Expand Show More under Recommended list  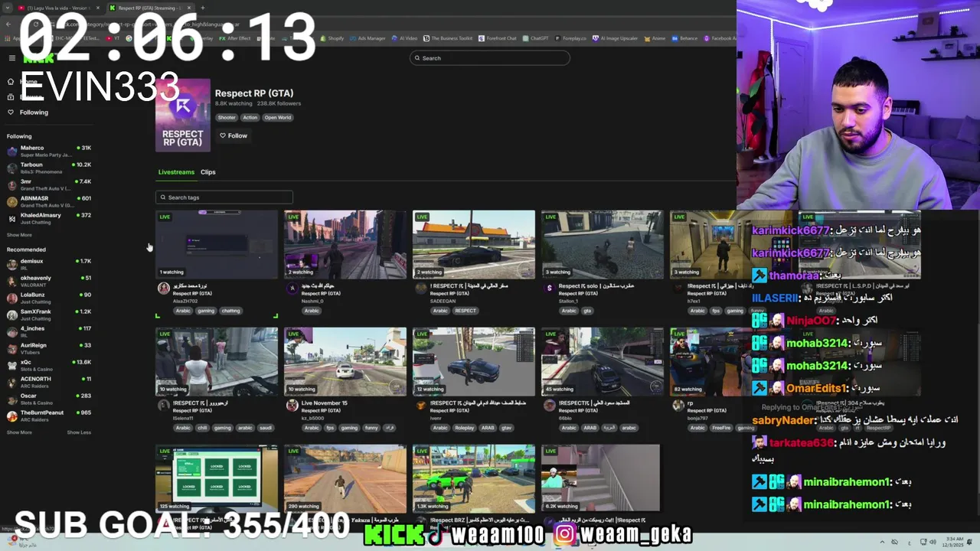(x=19, y=432)
